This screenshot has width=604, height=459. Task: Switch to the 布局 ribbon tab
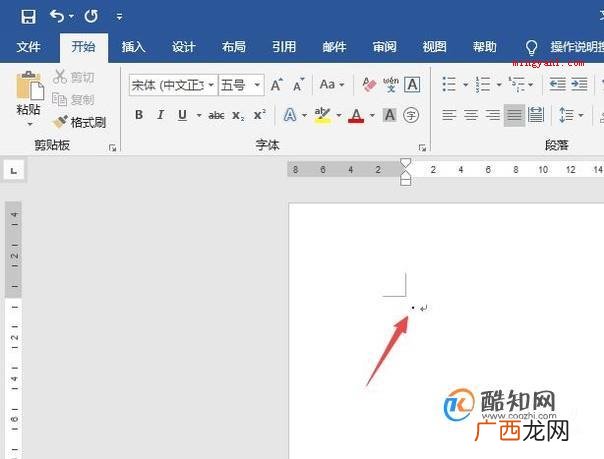(x=233, y=47)
